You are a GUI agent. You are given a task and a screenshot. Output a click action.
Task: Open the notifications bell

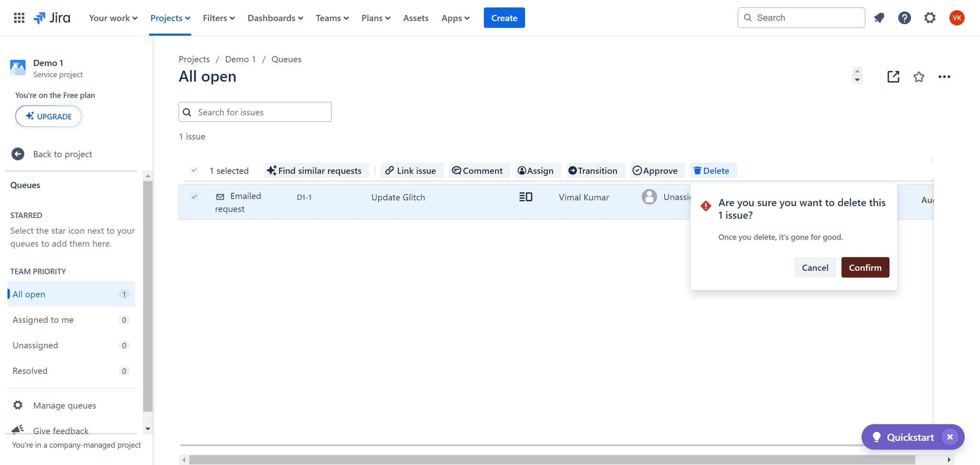click(x=880, y=18)
